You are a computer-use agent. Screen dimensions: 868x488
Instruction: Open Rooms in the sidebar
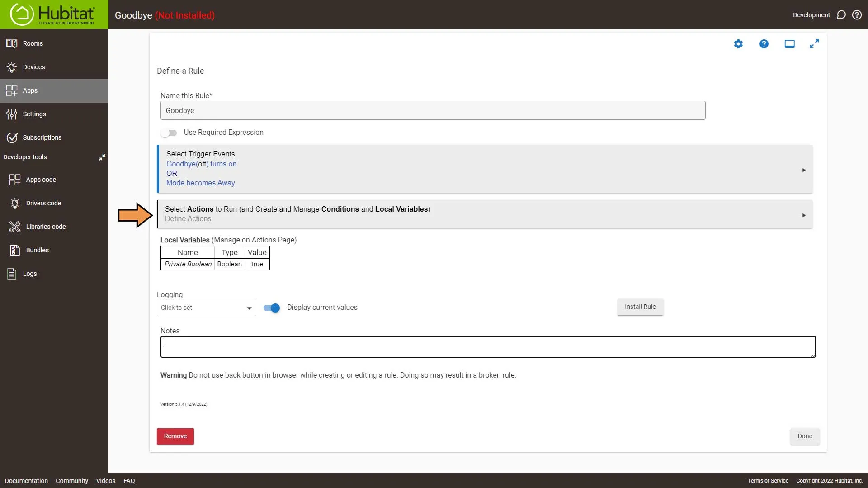54,43
